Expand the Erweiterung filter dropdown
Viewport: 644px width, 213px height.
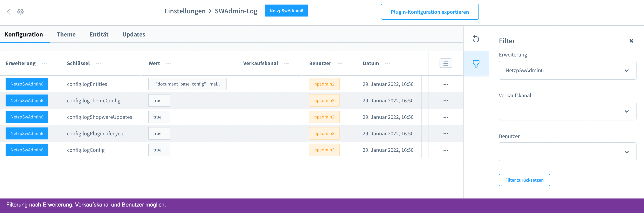point(568,70)
